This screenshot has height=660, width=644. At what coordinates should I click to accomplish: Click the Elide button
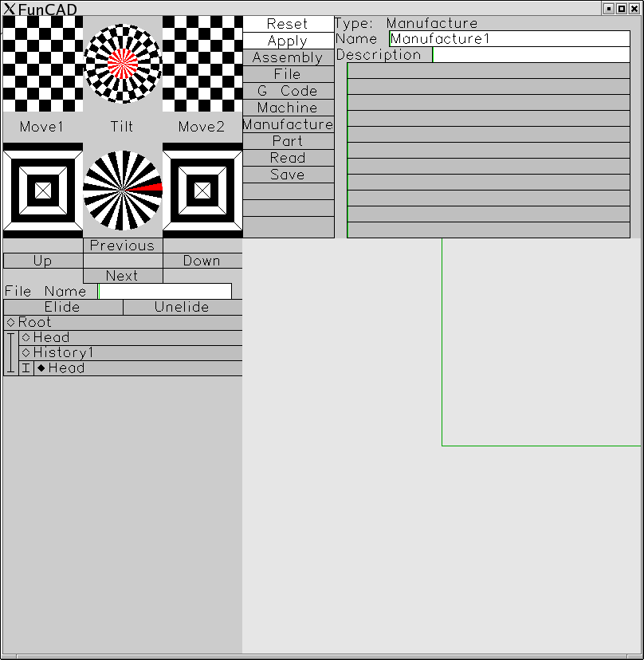(x=63, y=307)
